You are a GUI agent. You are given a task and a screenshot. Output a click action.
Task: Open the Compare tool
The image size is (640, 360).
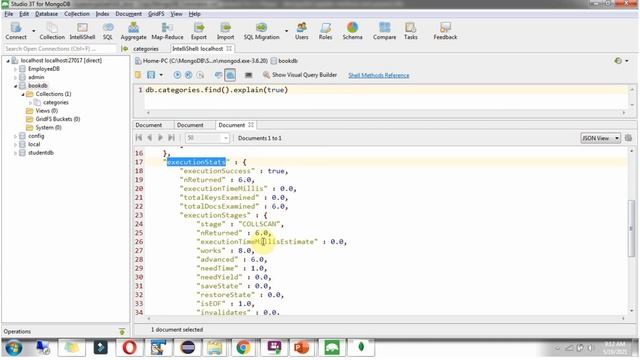tap(384, 31)
